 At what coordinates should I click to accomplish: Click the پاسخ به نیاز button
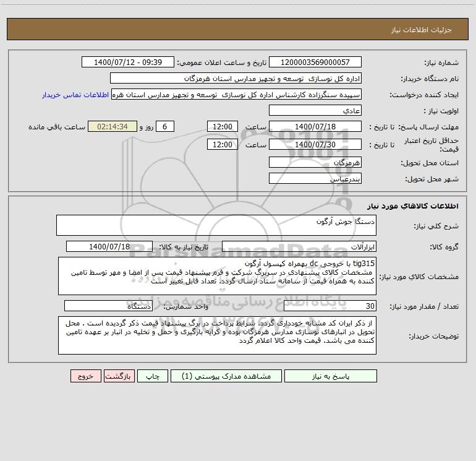coord(331,376)
